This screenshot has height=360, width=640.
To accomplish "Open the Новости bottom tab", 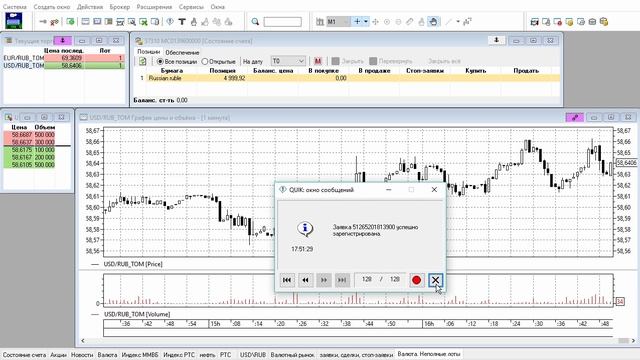I will coord(82,355).
